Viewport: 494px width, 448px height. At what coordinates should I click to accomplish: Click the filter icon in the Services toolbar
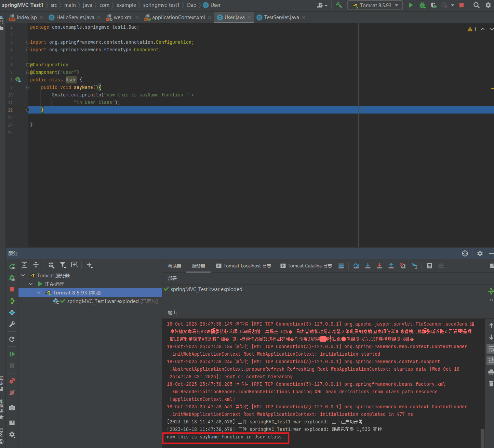tap(63, 265)
